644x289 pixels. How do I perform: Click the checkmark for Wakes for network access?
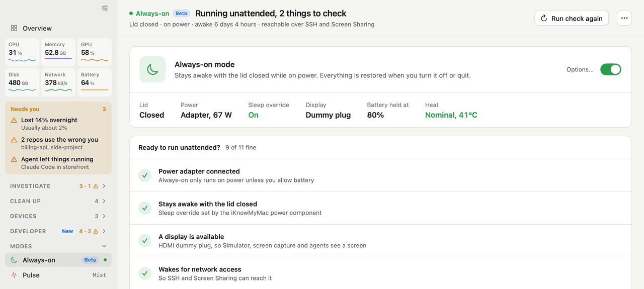tap(145, 273)
